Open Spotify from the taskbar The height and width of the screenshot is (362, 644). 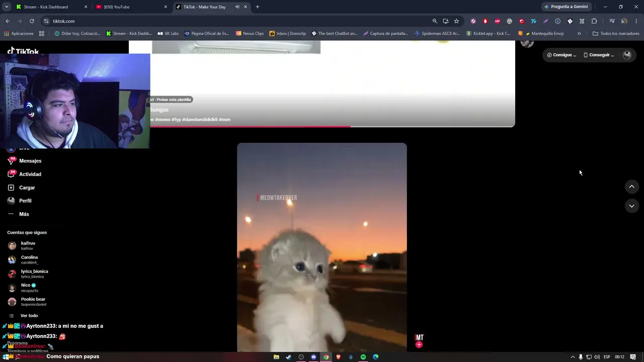[x=363, y=357]
